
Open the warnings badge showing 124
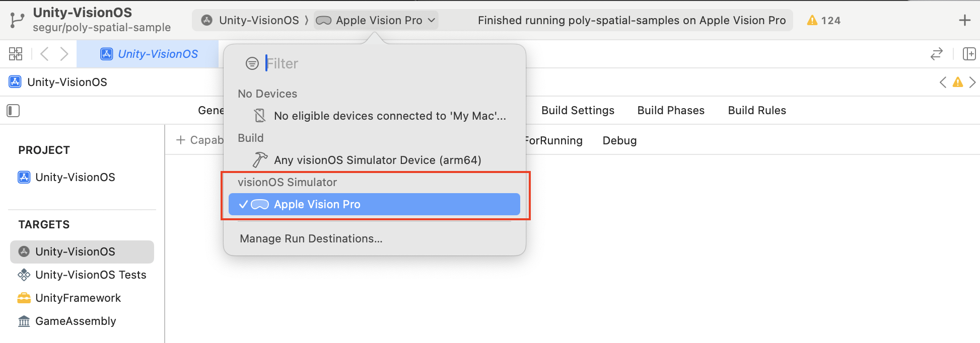click(x=823, y=20)
